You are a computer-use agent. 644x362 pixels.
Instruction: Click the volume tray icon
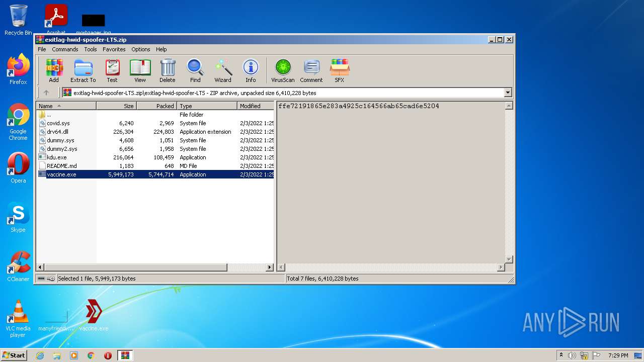pos(572,355)
